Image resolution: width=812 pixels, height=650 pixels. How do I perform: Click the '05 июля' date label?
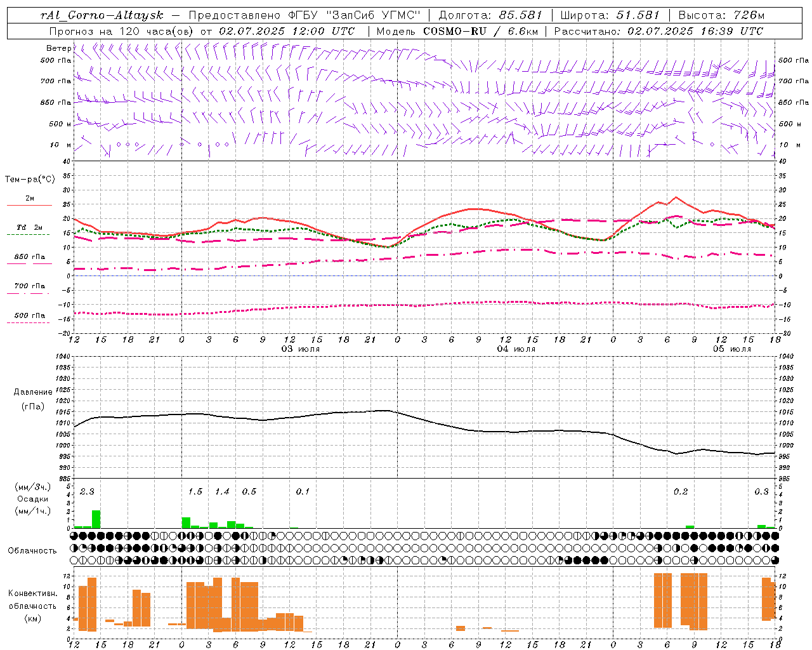(x=732, y=348)
